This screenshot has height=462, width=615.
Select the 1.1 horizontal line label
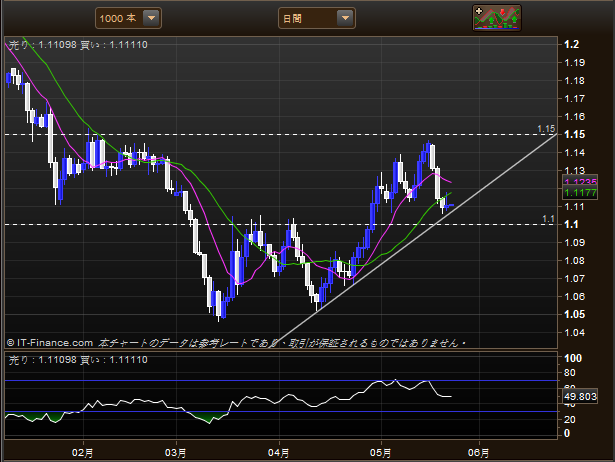point(548,219)
